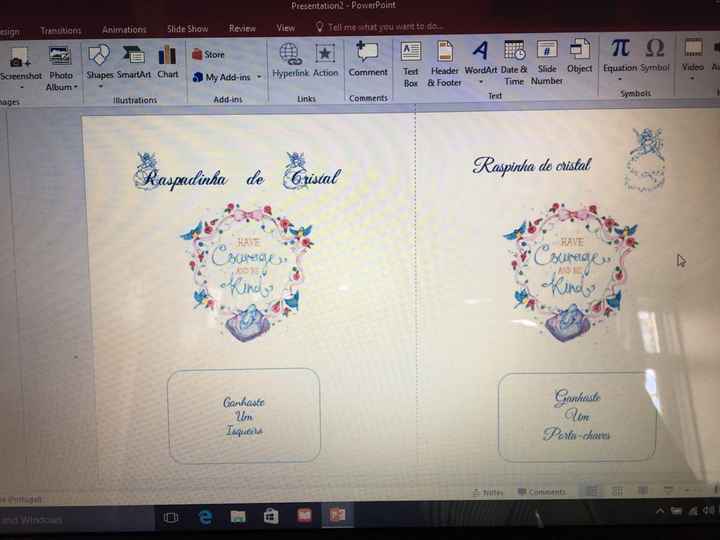Open My Add-ins

pyautogui.click(x=227, y=77)
